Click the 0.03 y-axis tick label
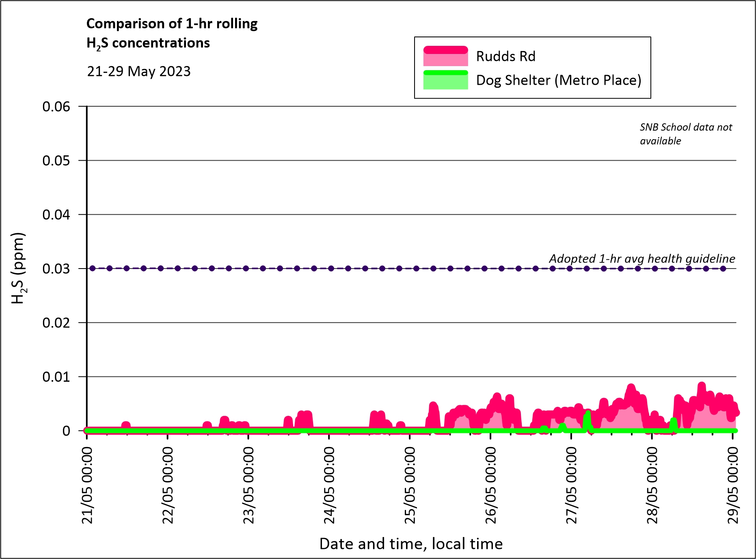756x559 pixels. [x=56, y=269]
